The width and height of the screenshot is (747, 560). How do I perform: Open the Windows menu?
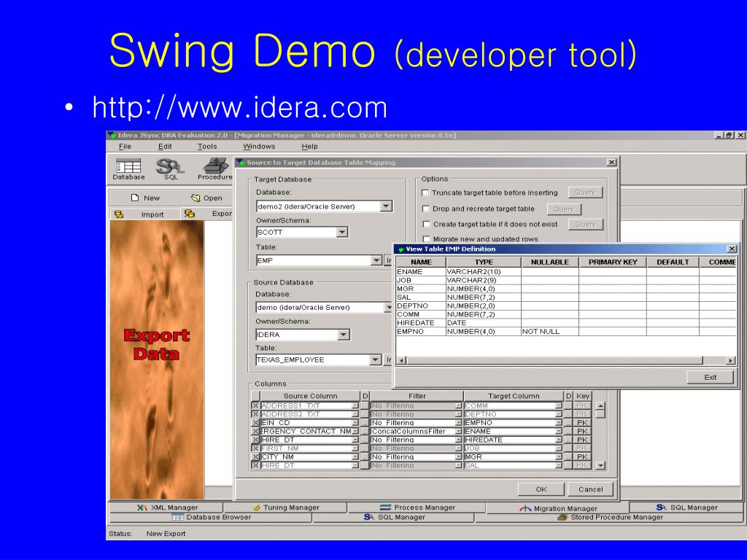pyautogui.click(x=259, y=147)
